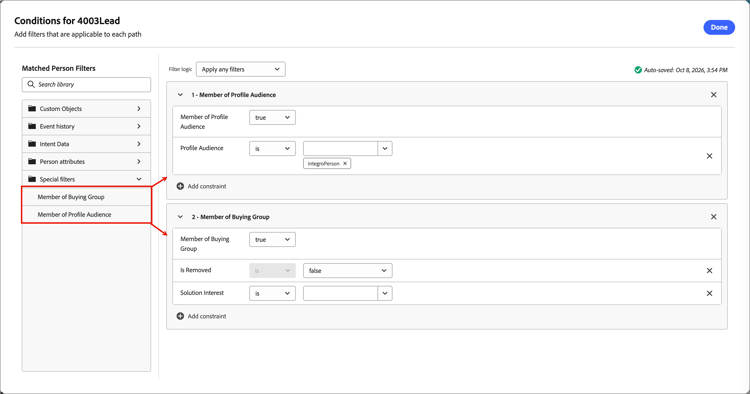The image size is (750, 394).
Task: Expand the Intent Data folder
Action: 86,144
